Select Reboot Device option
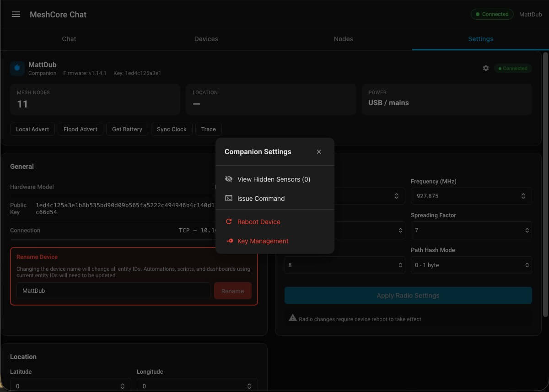The width and height of the screenshot is (549, 392). (275, 222)
